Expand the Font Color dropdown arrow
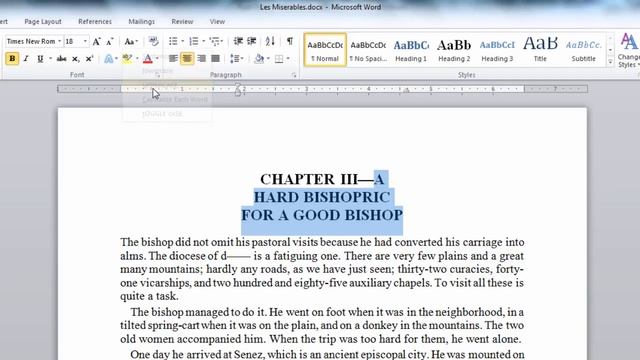 click(157, 59)
